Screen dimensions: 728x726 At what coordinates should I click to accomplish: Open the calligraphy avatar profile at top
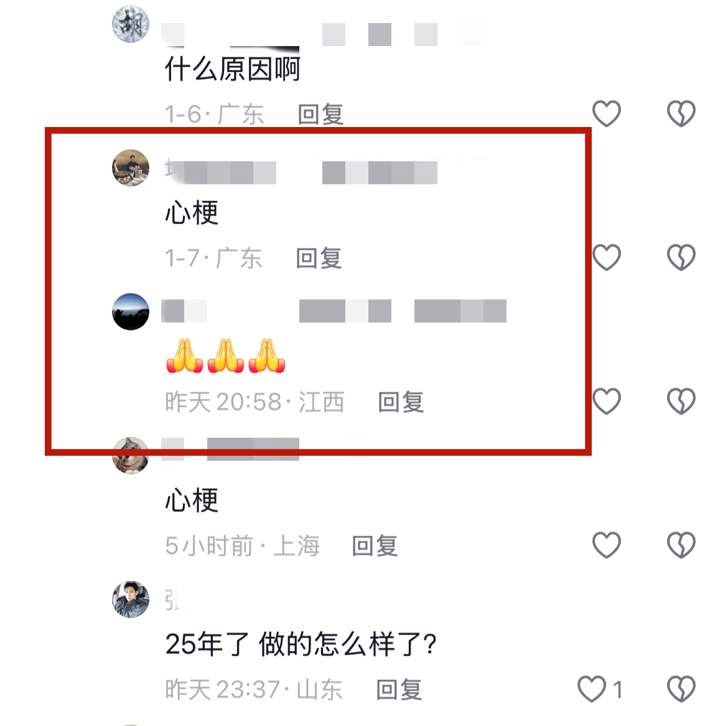point(131,24)
